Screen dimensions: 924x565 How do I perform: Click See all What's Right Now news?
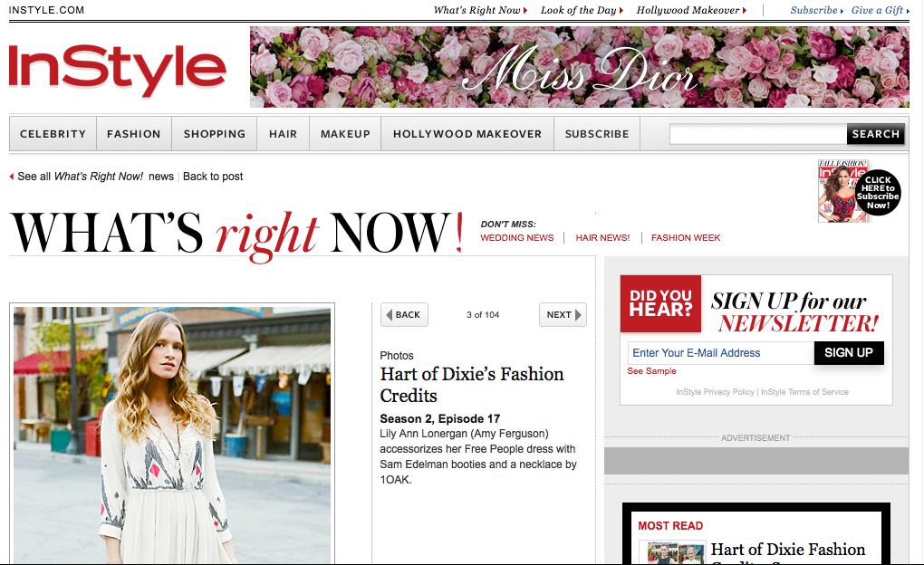[x=95, y=177]
